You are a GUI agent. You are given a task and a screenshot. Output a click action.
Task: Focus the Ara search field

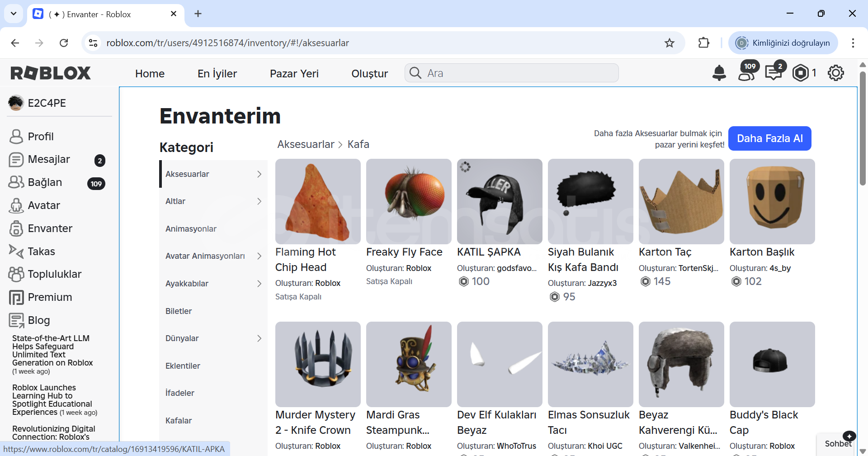point(512,73)
